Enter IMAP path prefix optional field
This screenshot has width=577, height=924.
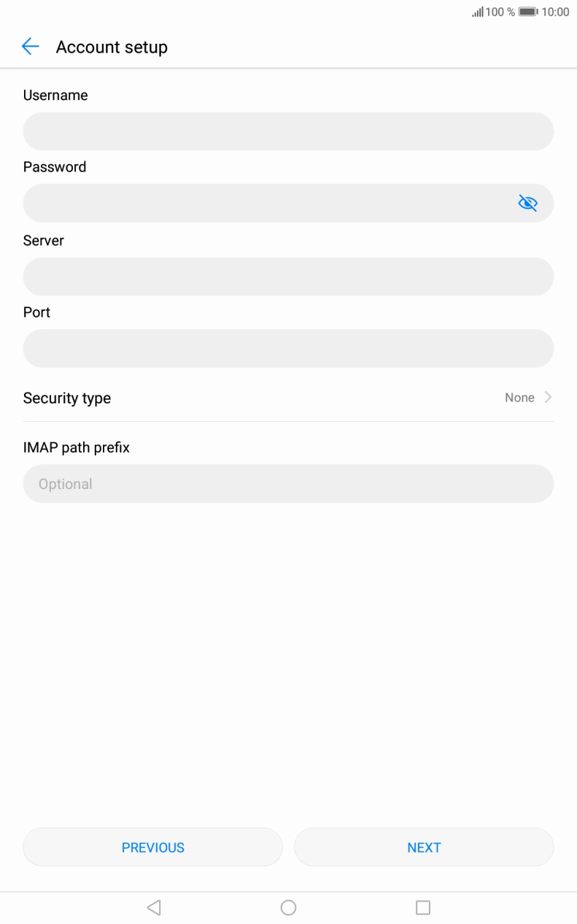288,484
